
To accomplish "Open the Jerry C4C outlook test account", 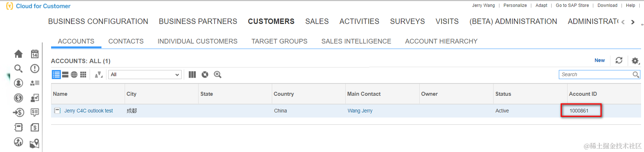I will (88, 111).
